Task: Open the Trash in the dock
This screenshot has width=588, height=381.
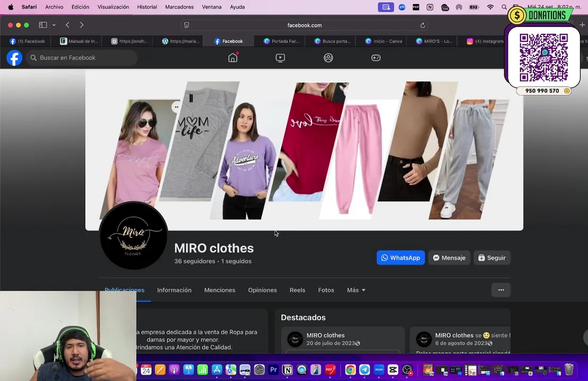Action: pyautogui.click(x=569, y=369)
